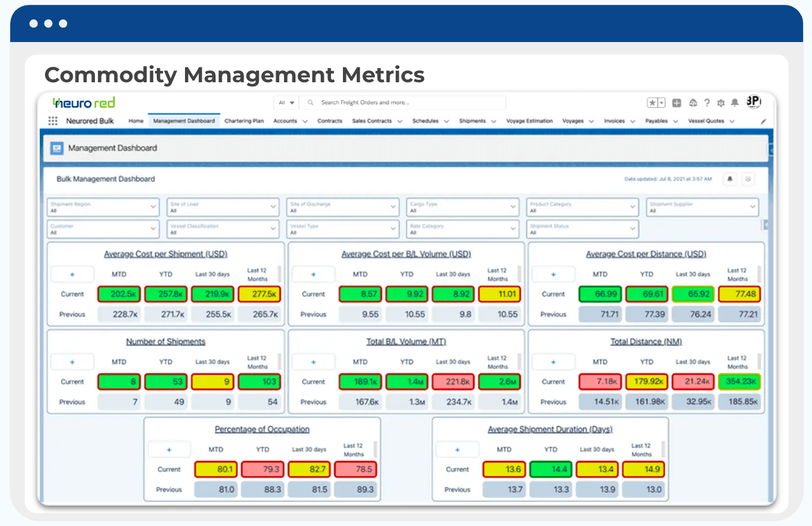Open the Invoices tab
Screen dimensions: 812x526
pos(614,121)
